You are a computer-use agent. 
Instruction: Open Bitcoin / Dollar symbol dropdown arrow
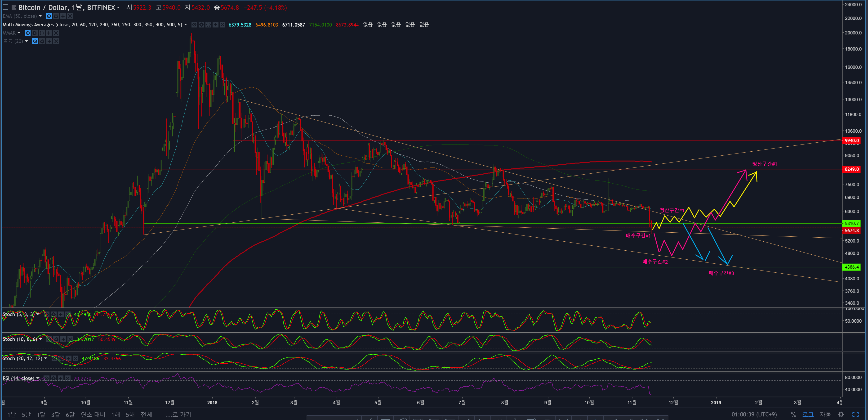pos(118,8)
